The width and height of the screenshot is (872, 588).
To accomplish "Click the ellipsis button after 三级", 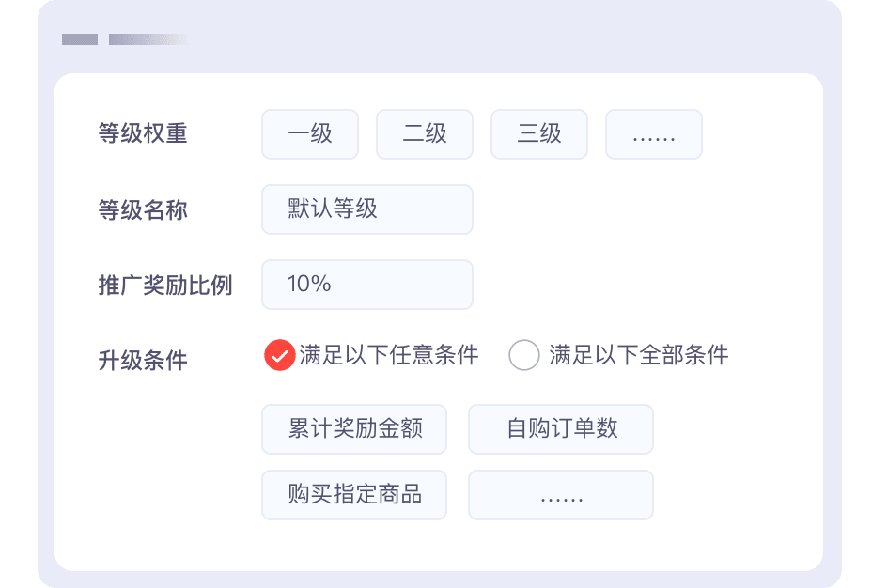I will (654, 134).
